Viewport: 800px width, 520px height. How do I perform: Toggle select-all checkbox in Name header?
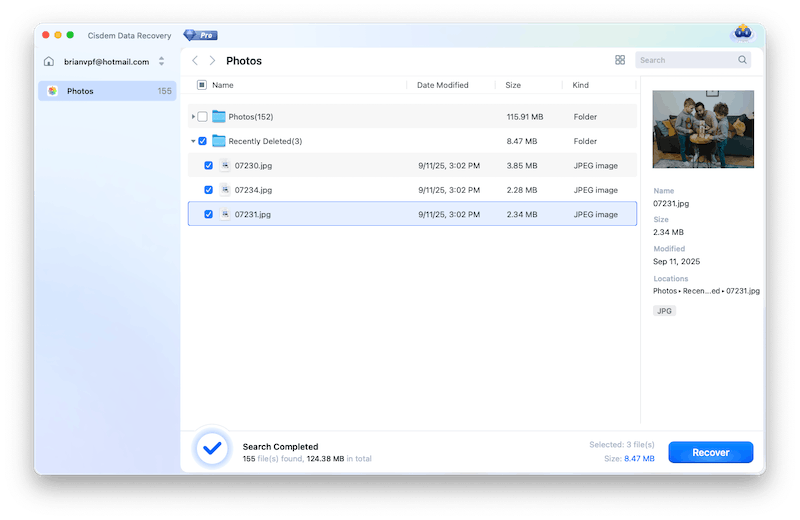pos(202,85)
